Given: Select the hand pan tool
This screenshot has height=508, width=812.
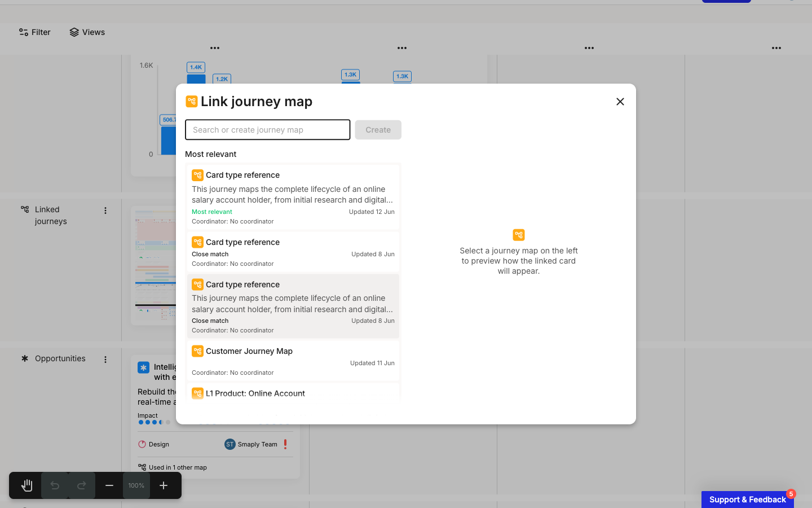Looking at the screenshot, I should [x=27, y=485].
